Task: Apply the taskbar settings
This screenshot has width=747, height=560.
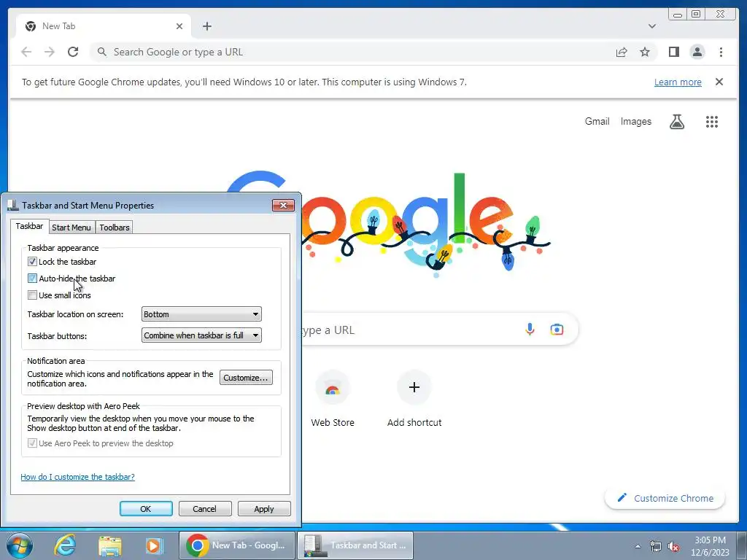Action: click(x=264, y=508)
